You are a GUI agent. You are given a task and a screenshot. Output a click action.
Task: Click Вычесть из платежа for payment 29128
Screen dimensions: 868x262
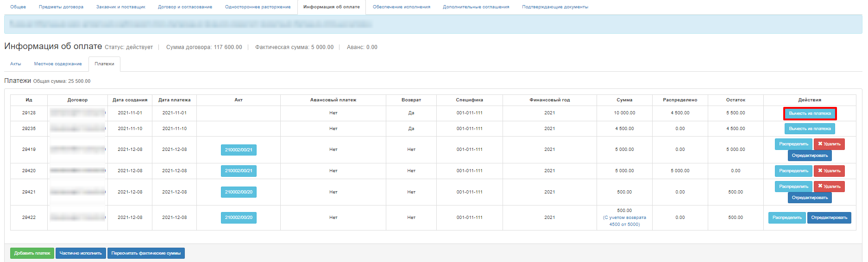(810, 113)
